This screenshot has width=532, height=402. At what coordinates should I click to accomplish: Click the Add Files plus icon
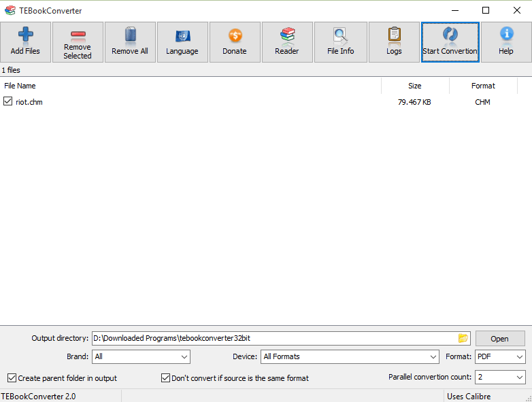click(x=25, y=35)
